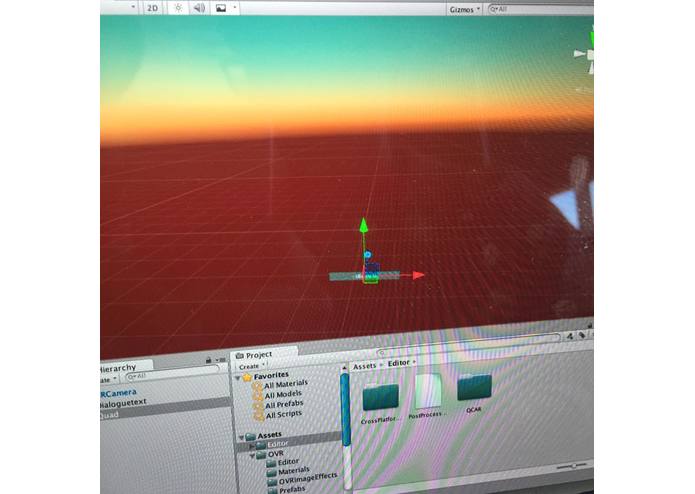Click scroll-up arrow of project tree scrollbar
The width and height of the screenshot is (695, 494).
[344, 368]
